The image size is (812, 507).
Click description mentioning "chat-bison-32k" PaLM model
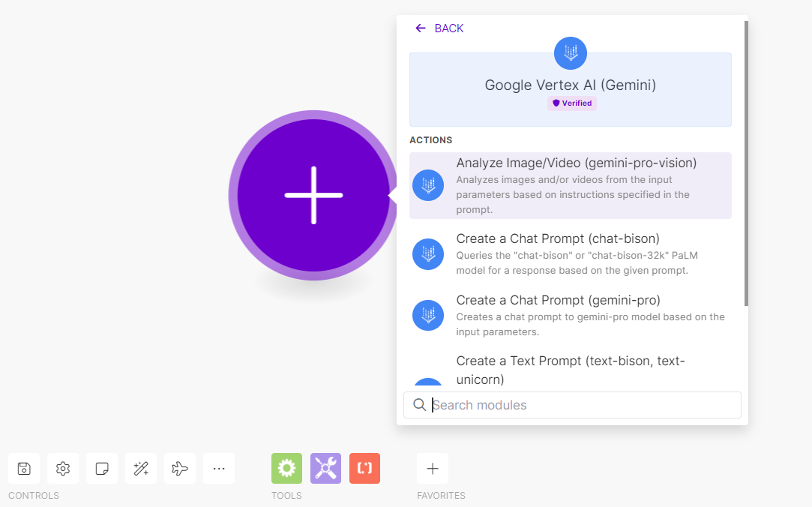click(x=577, y=262)
